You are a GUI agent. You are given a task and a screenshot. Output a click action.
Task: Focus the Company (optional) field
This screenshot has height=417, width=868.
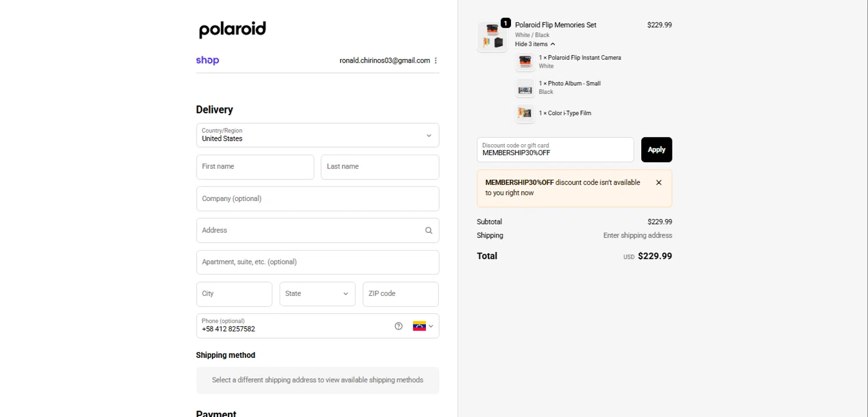click(318, 199)
